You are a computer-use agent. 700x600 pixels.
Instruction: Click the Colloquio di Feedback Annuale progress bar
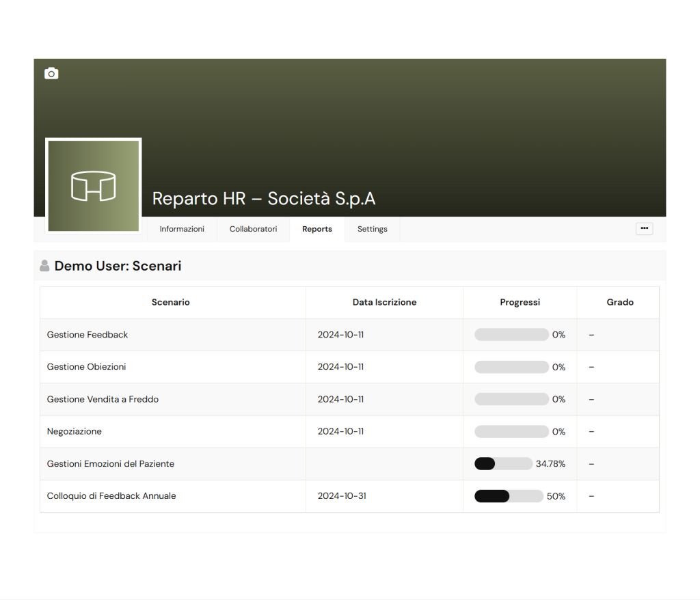pyautogui.click(x=509, y=496)
